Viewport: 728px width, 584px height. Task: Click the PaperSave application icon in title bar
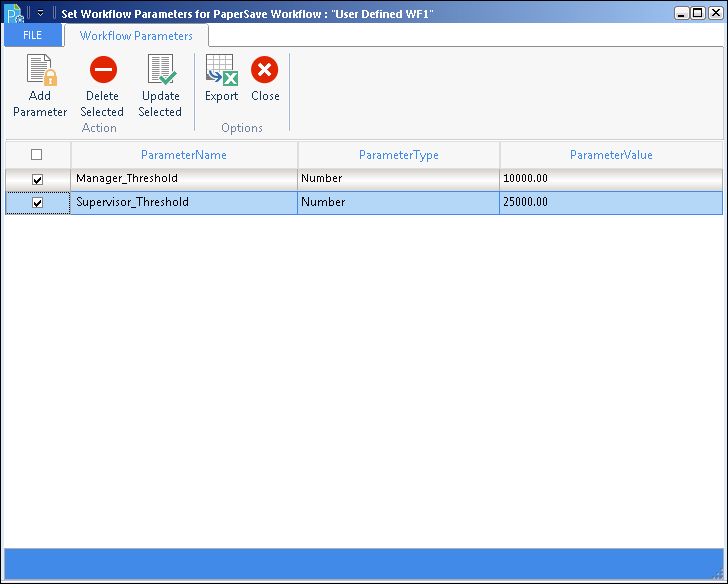point(14,13)
